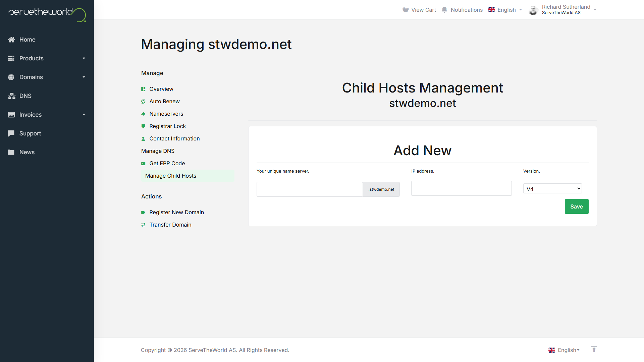Open the header English language dropdown
The height and width of the screenshot is (362, 644).
pos(505,10)
